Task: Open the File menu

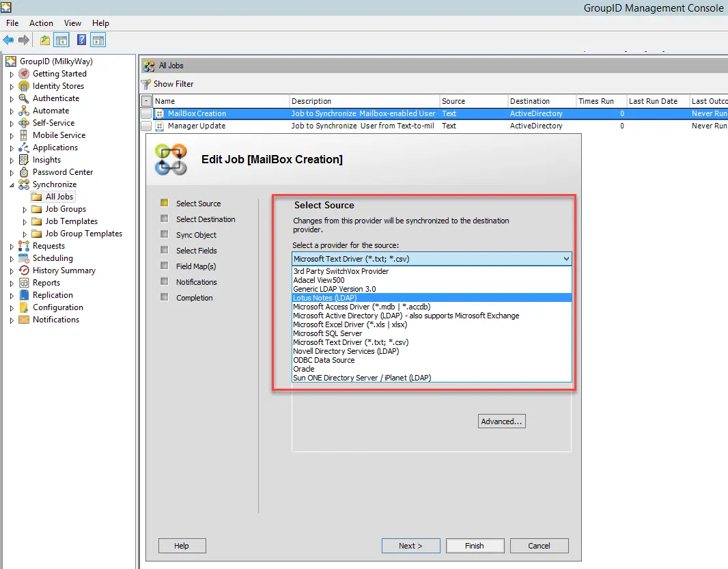Action: [12, 23]
